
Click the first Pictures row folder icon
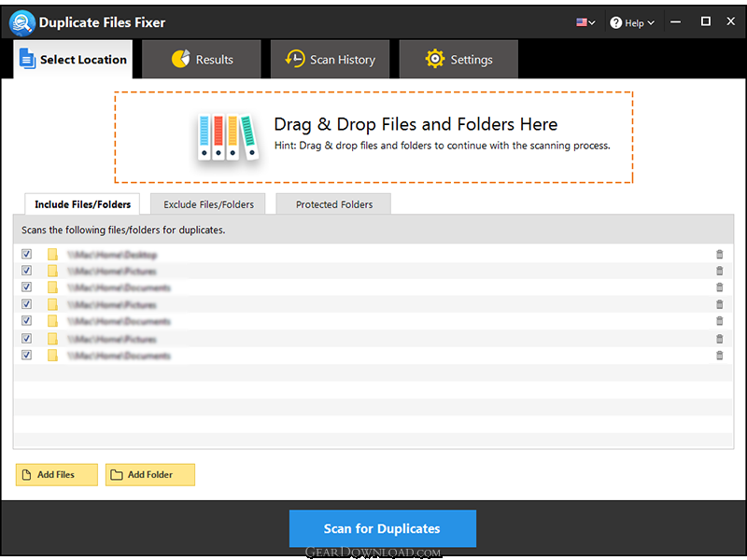tap(52, 271)
